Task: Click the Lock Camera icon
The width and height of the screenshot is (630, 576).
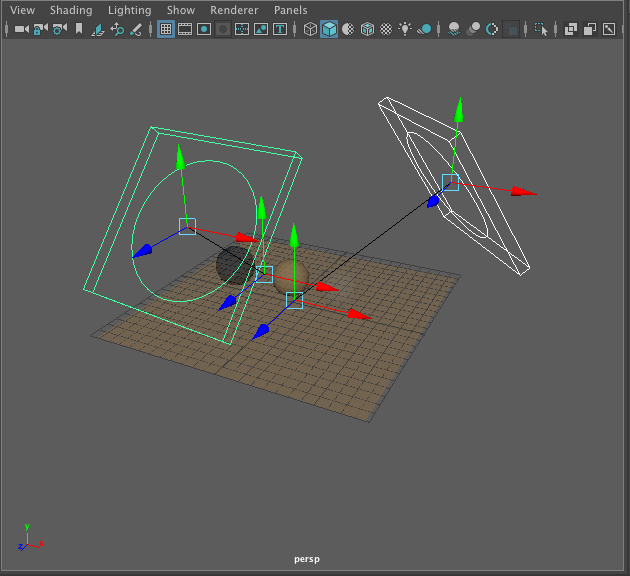Action: [x=40, y=30]
